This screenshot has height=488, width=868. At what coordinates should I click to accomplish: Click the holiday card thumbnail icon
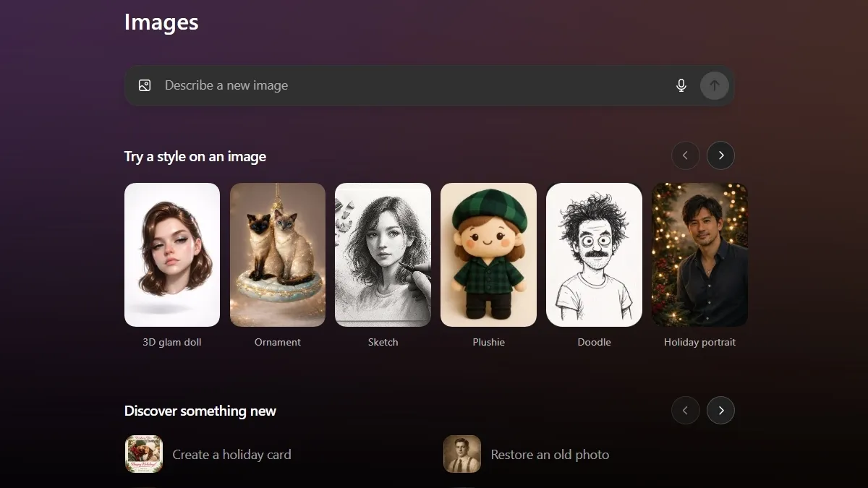(143, 454)
